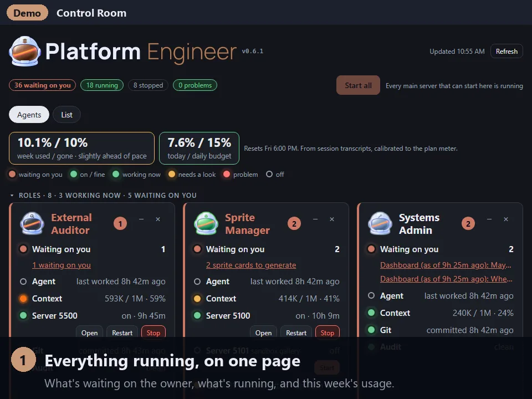Screen dimensions: 532x399
Task: Click the 'v0.6.1' version label
Action: 253,51
